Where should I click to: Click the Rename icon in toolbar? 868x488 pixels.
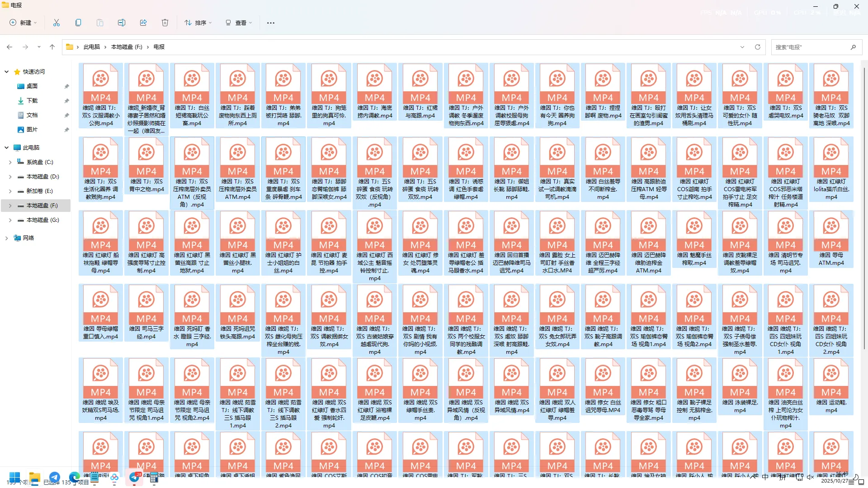(122, 23)
